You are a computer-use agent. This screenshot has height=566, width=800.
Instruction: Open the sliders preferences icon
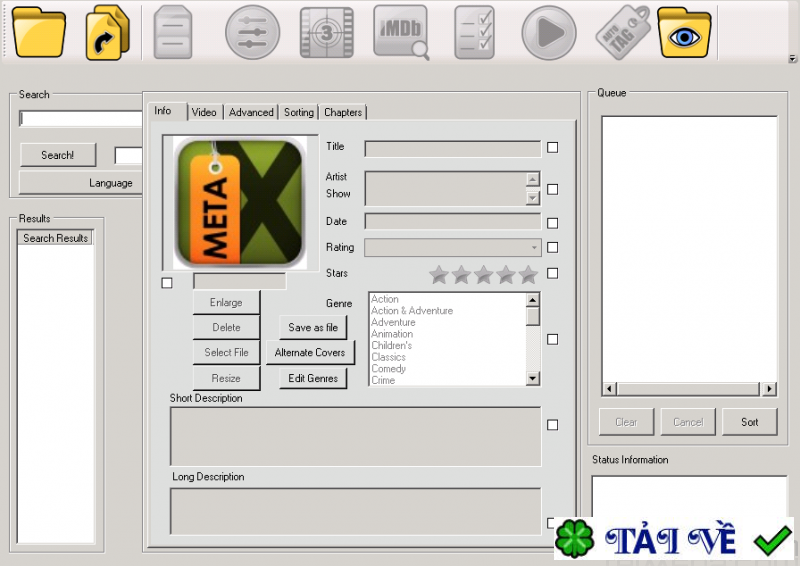(x=253, y=32)
